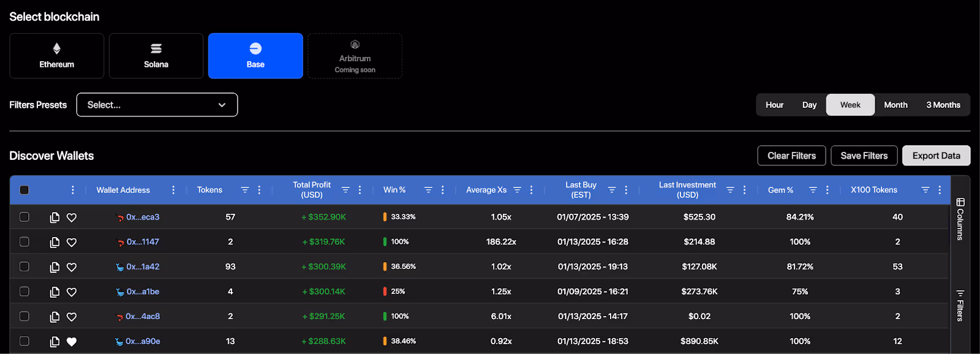
Task: Select the Solana blockchain
Action: tap(156, 56)
